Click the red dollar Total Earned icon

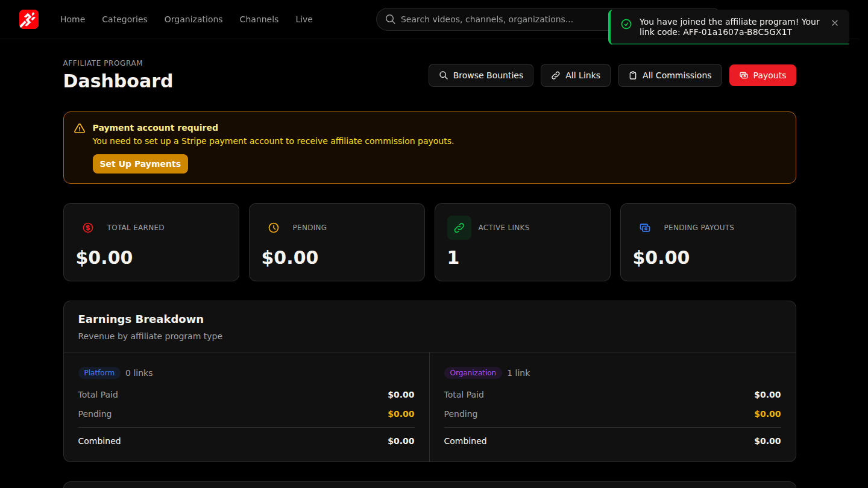pos(88,228)
